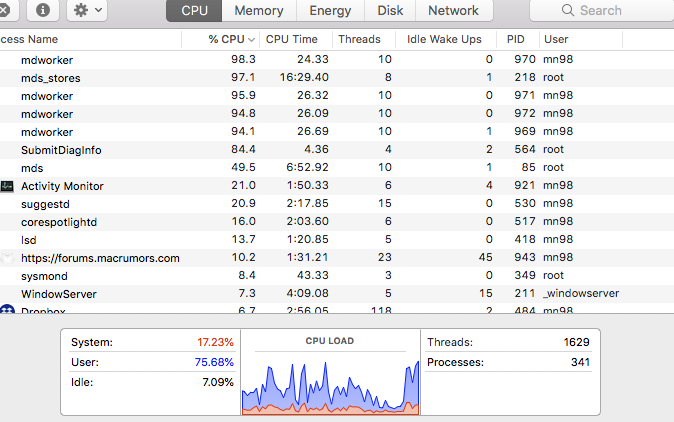The image size is (674, 422).
Task: Sort by Process Name column header
Action: pyautogui.click(x=90, y=40)
